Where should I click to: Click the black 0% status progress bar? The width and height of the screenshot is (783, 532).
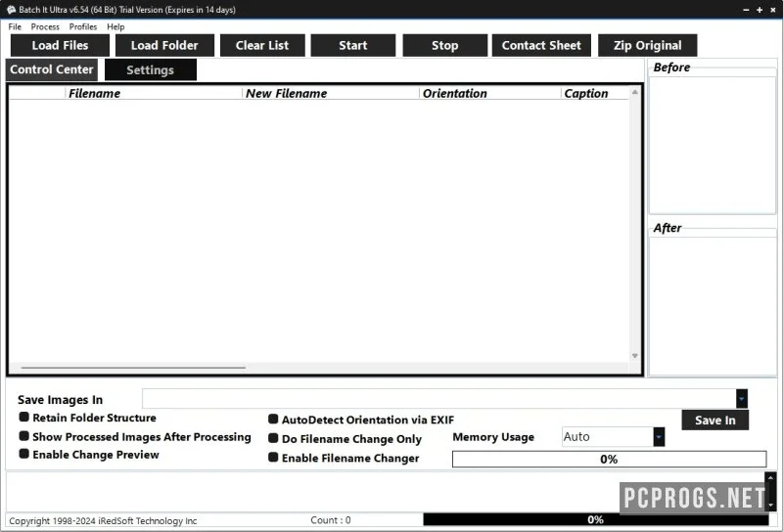click(596, 519)
